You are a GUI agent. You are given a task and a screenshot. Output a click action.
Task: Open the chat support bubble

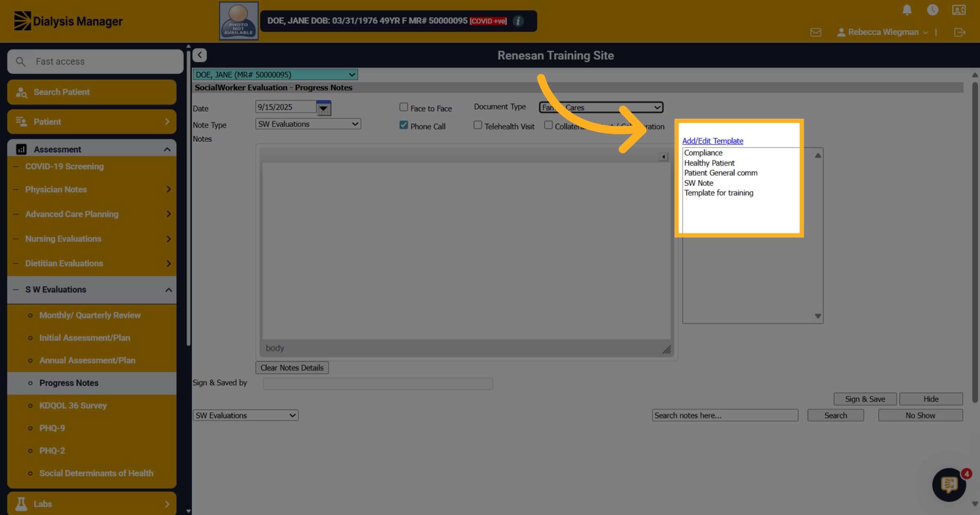(949, 485)
